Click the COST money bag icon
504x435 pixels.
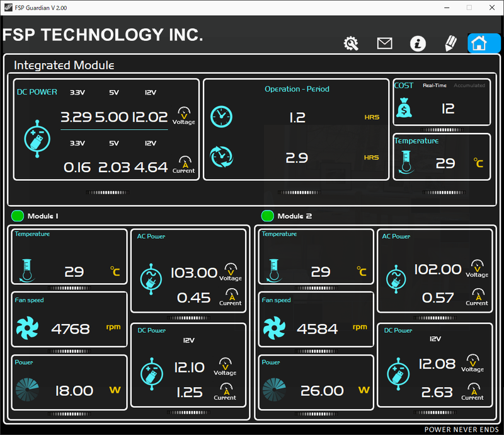click(x=404, y=107)
